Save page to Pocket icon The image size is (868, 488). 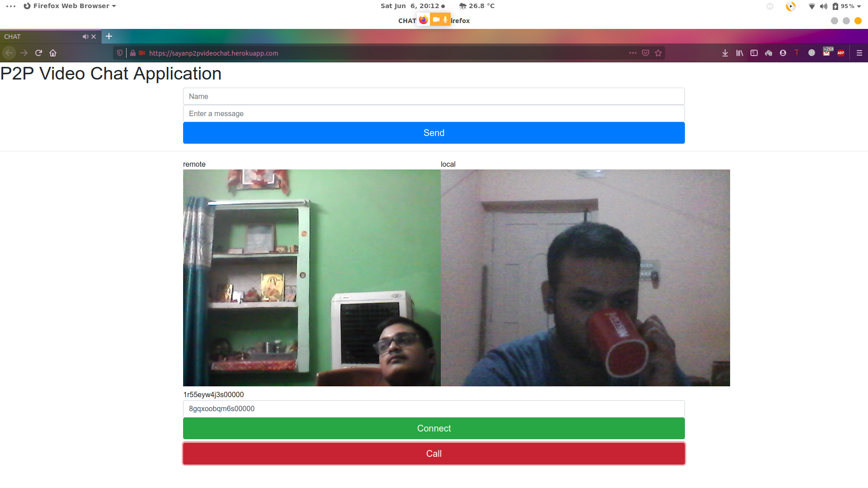click(x=646, y=53)
